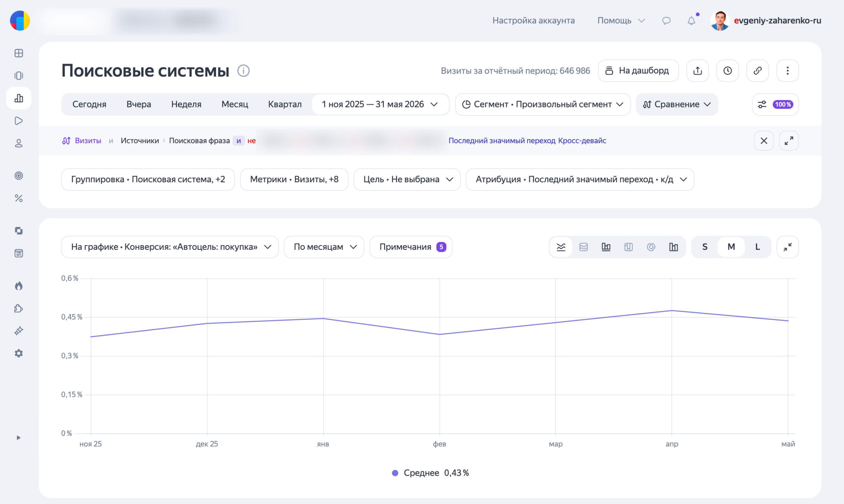Open the Goals target sidebar icon
844x504 pixels.
19,176
